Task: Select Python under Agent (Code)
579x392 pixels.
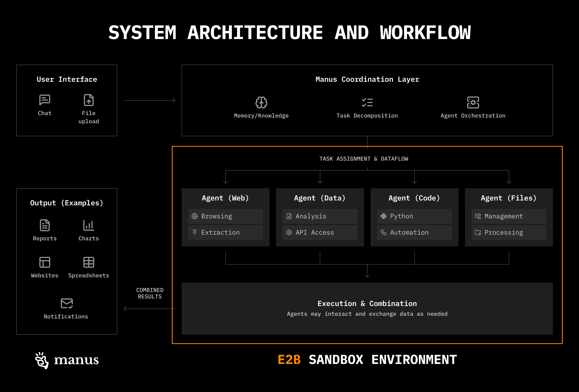Action: click(x=414, y=216)
